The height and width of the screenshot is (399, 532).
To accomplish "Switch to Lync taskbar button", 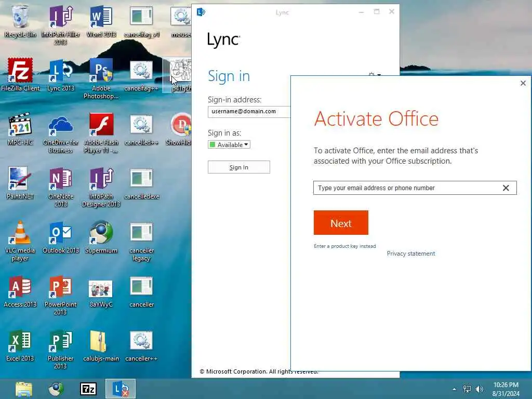I will [x=121, y=389].
